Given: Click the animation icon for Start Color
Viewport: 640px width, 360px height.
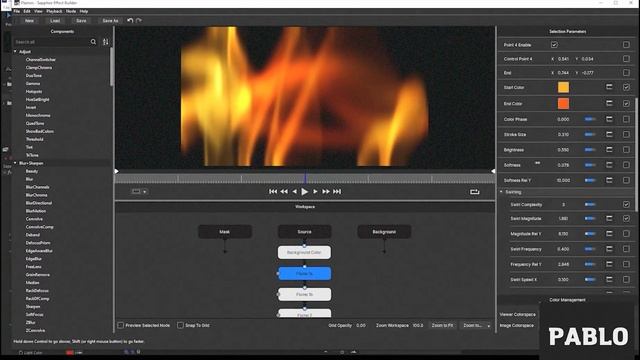Looking at the screenshot, I should [x=609, y=87].
